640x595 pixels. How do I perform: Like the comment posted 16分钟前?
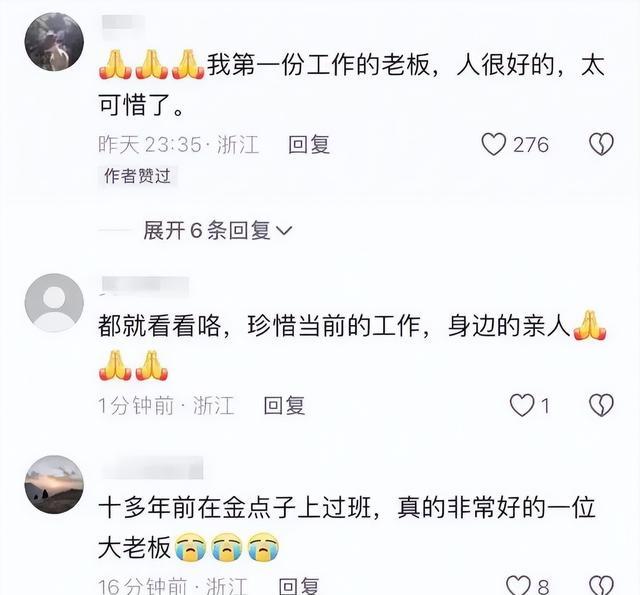518,585
